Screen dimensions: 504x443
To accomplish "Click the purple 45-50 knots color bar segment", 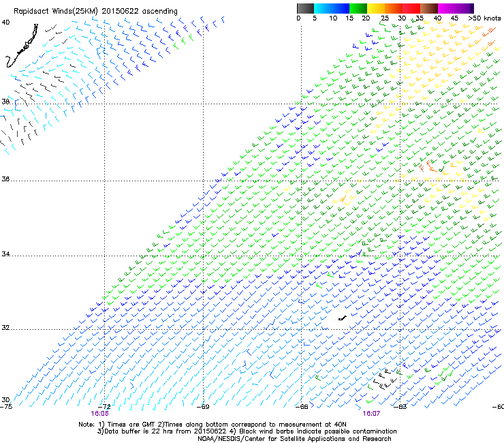I will (464, 8).
